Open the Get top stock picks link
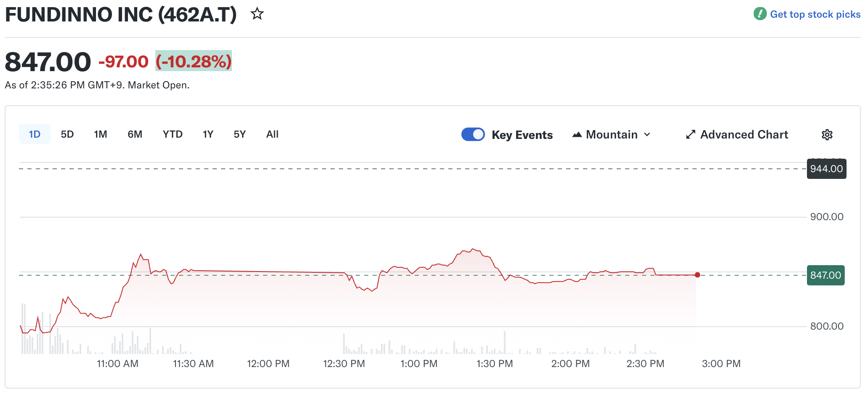Screen dimensions: 868x394 click(x=815, y=14)
